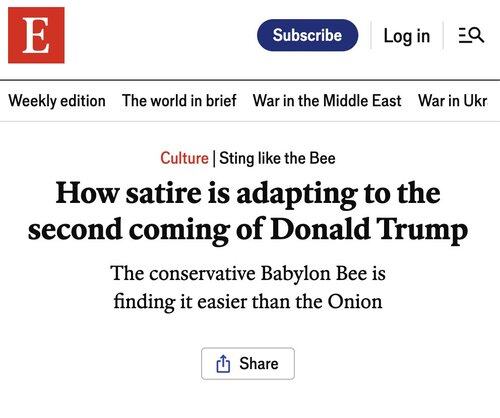Click the words second coming in headline
The height and width of the screenshot is (418, 500).
[x=129, y=230]
